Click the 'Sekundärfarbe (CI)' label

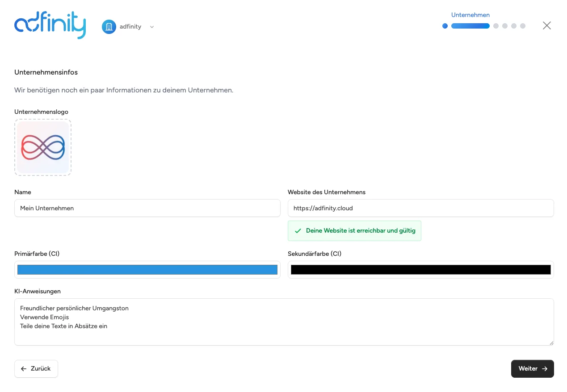[315, 254]
